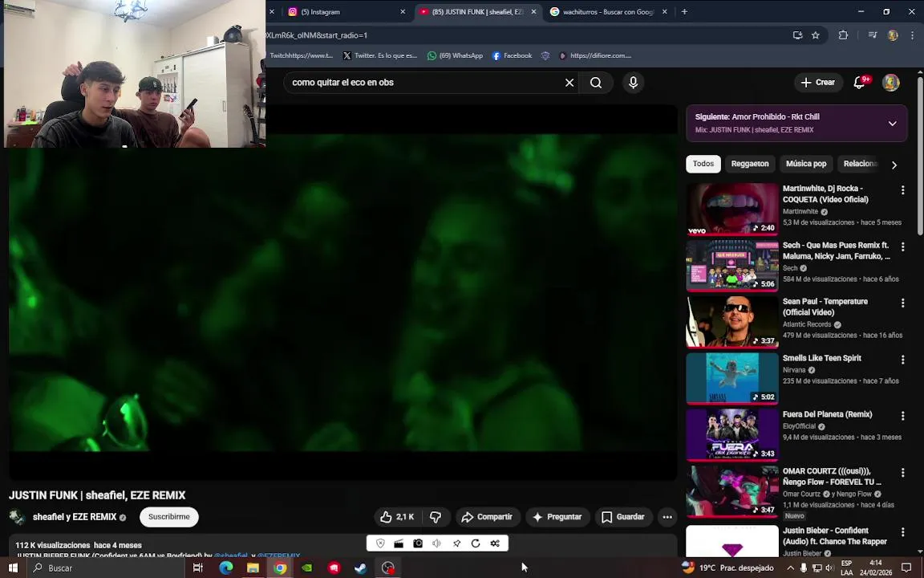Open the OBS Studio taskbar icon
Image resolution: width=924 pixels, height=578 pixels.
point(387,568)
